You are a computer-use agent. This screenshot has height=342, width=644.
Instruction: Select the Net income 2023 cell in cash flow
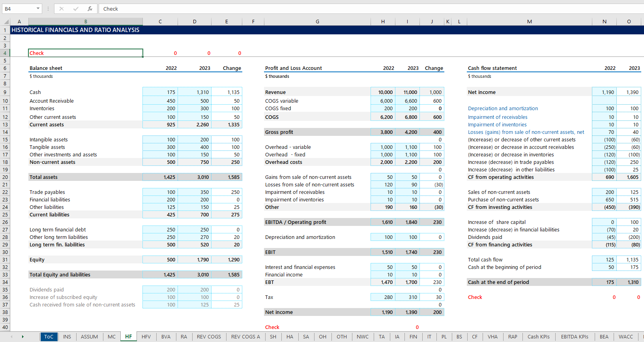[x=629, y=92]
